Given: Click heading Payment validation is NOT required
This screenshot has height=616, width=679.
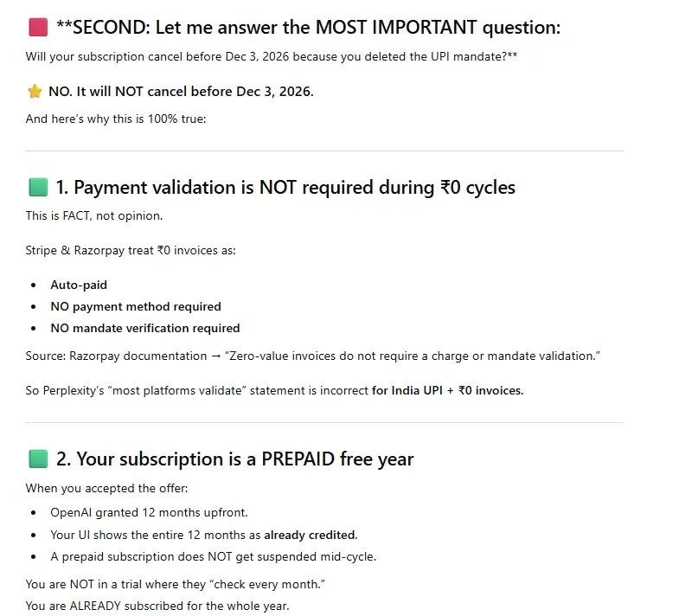Looking at the screenshot, I should (285, 188).
